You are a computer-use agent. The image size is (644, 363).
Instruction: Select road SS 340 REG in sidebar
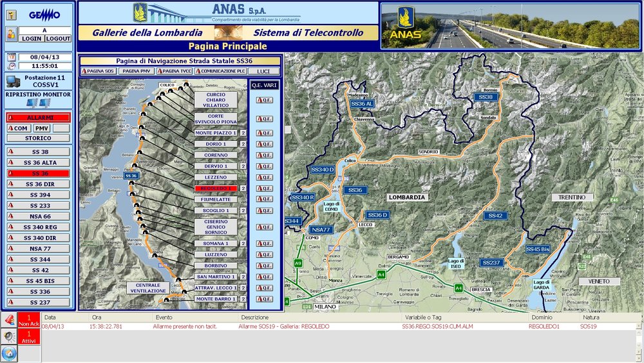(38, 227)
